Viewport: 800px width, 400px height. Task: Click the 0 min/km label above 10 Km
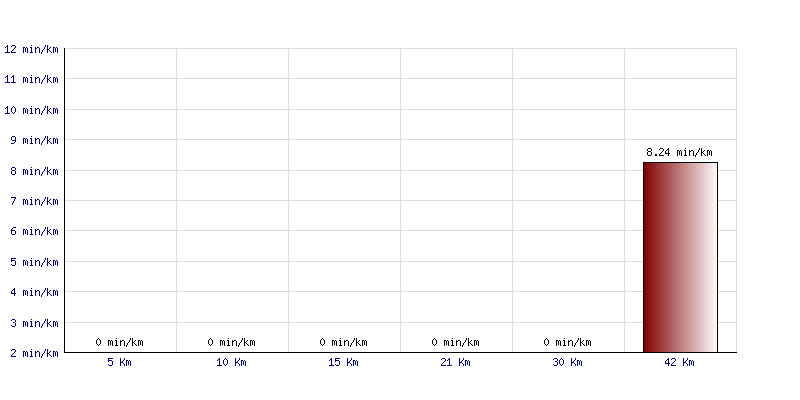[x=231, y=342]
